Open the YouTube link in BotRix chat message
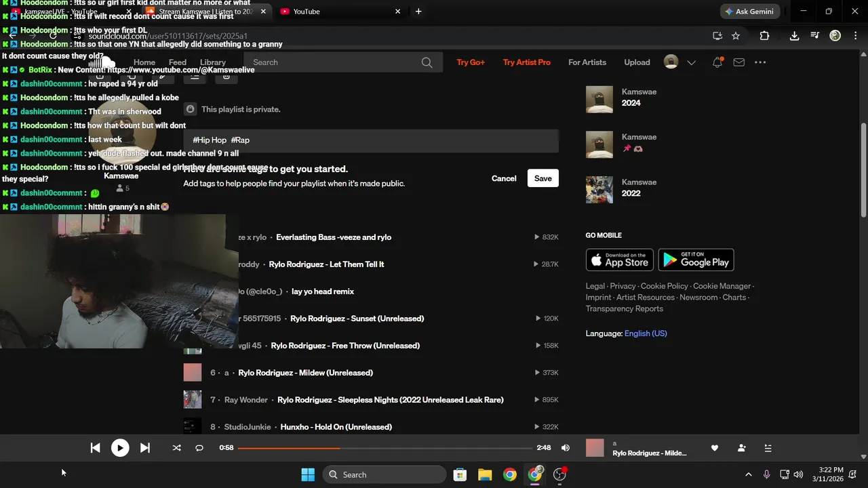Screen dimensions: 868x488 (180, 70)
